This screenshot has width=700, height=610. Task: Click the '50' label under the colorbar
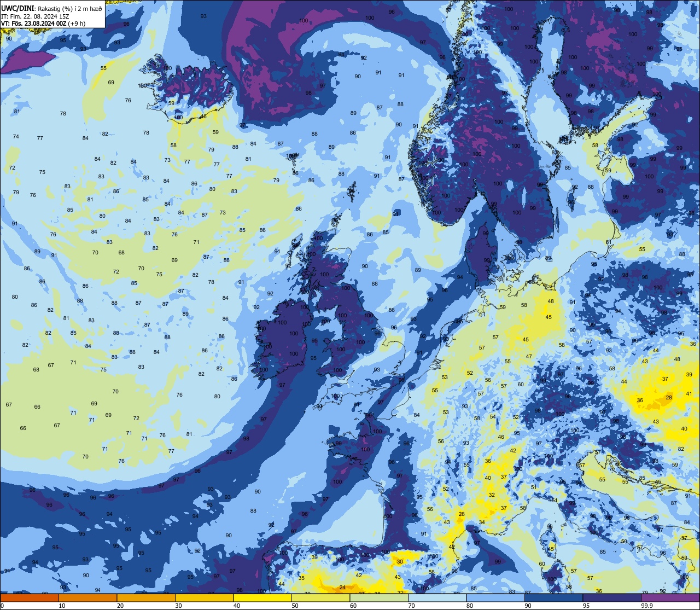click(x=295, y=606)
